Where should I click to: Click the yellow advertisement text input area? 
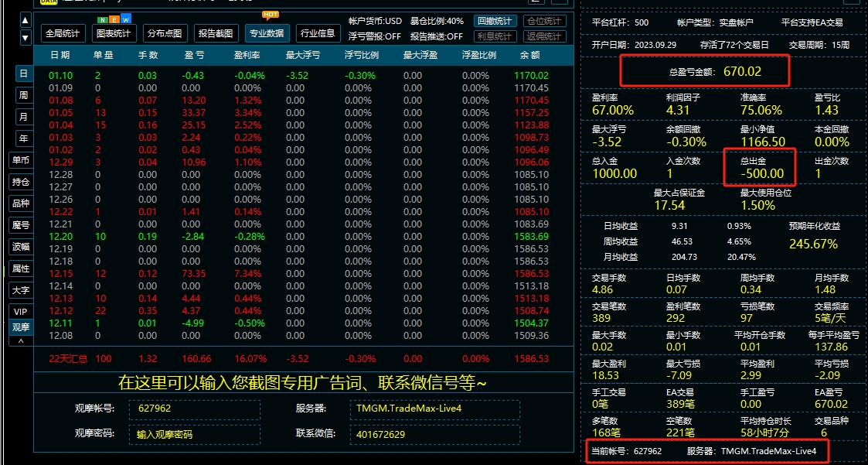[303, 382]
